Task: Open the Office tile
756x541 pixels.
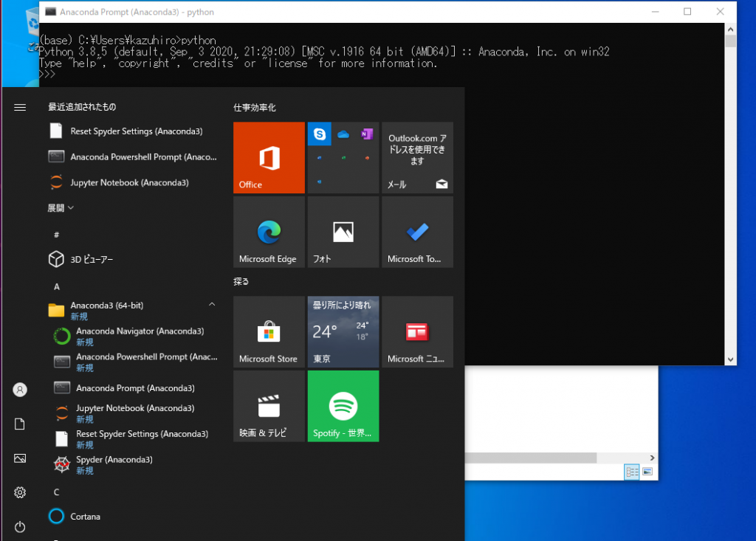Action: point(269,158)
